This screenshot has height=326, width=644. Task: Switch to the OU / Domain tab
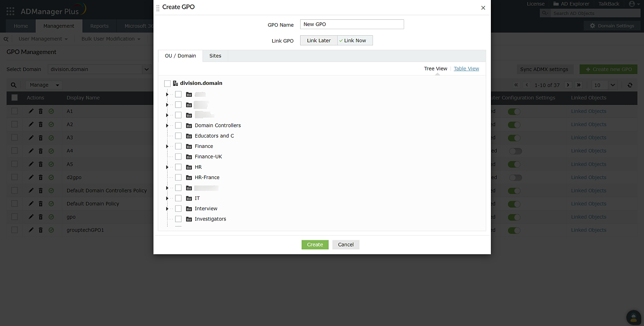click(180, 56)
